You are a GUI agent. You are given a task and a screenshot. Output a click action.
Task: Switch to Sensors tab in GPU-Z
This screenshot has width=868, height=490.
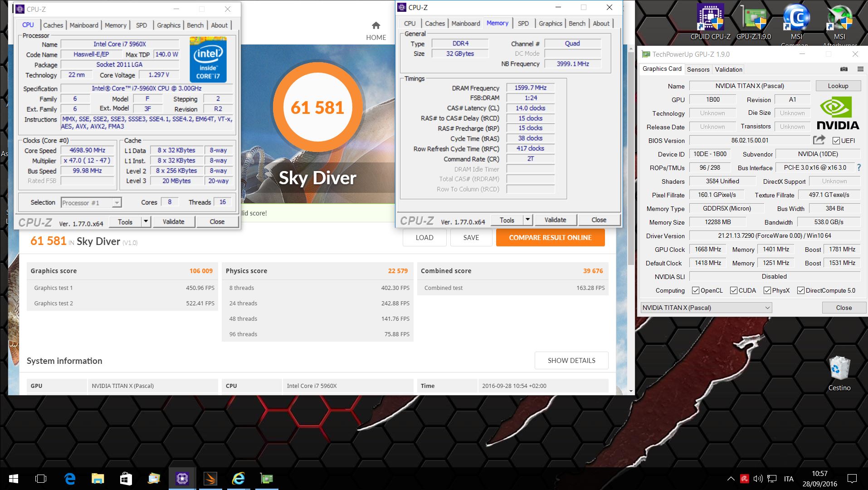[x=698, y=69]
